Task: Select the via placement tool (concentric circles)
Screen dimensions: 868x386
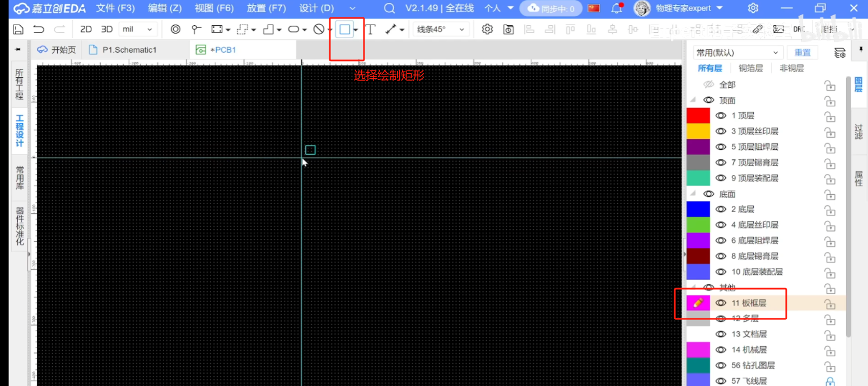Action: coord(175,29)
